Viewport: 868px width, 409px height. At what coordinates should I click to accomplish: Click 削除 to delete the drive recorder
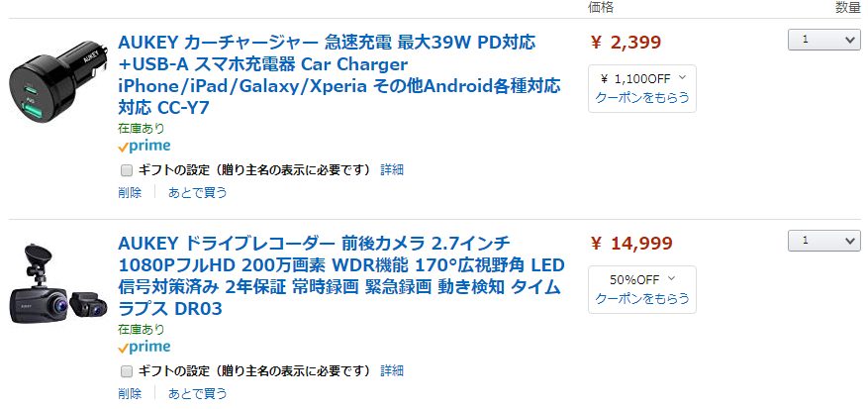point(130,393)
